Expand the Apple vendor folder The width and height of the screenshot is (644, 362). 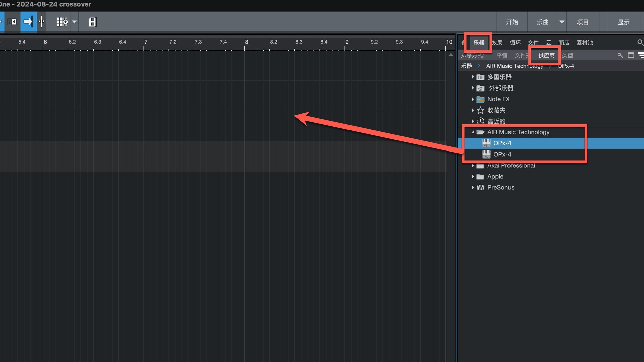tap(473, 176)
